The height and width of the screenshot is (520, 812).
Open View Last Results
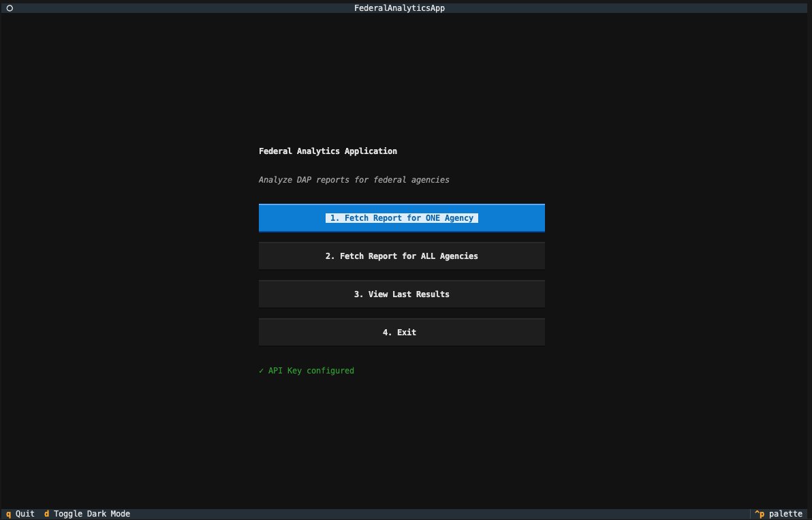401,294
